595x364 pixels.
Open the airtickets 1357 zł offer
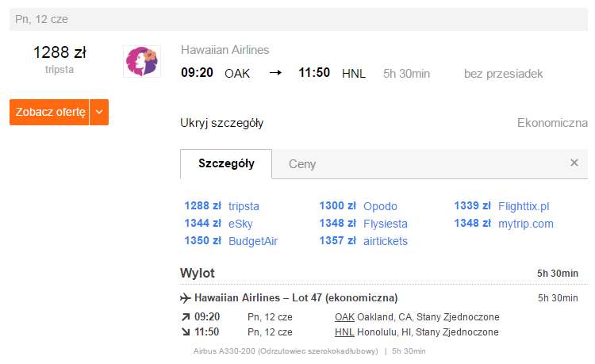pos(363,241)
